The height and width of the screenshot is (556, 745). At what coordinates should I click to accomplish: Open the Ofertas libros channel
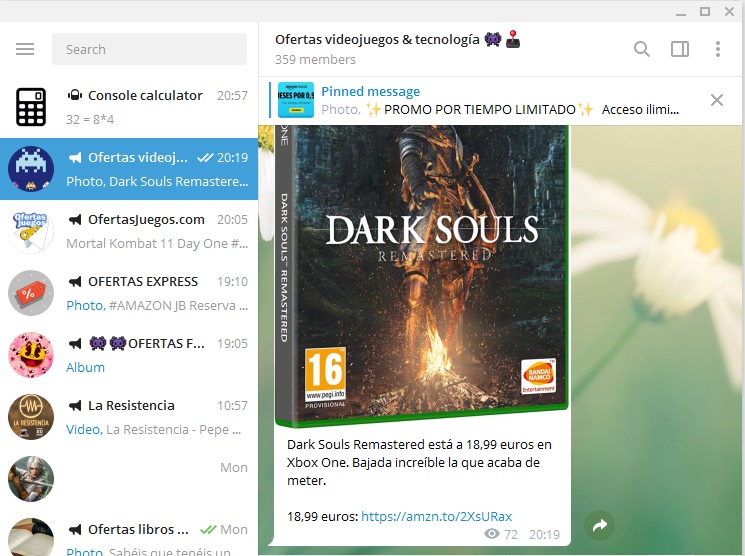[129, 533]
